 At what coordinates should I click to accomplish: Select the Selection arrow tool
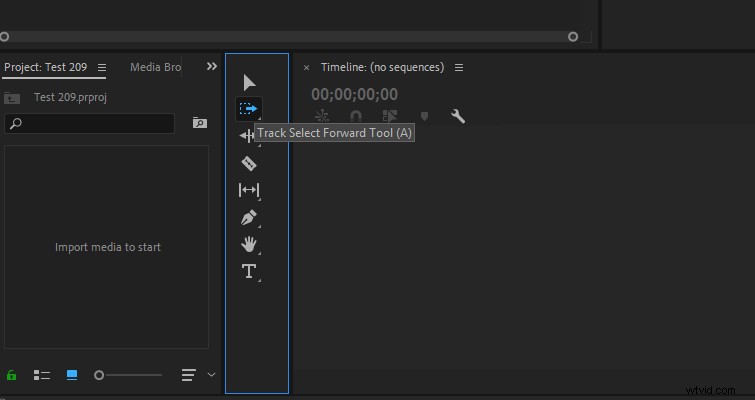pos(249,83)
